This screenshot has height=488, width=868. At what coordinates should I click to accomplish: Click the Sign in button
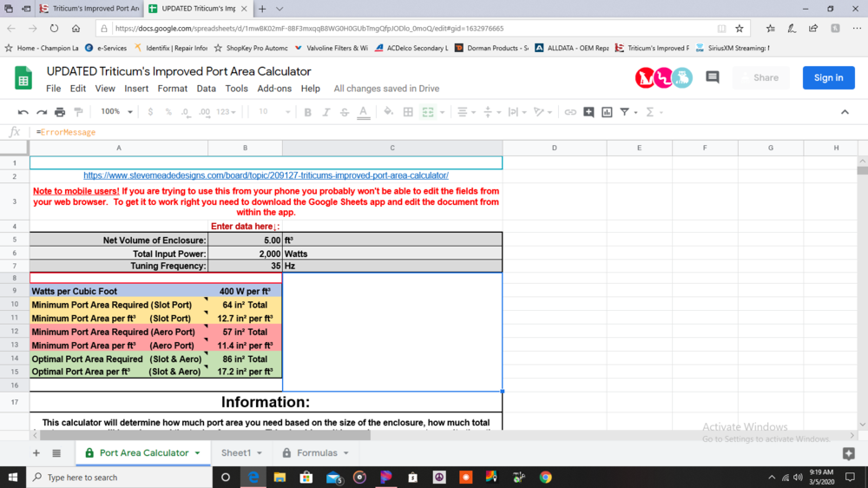[829, 77]
